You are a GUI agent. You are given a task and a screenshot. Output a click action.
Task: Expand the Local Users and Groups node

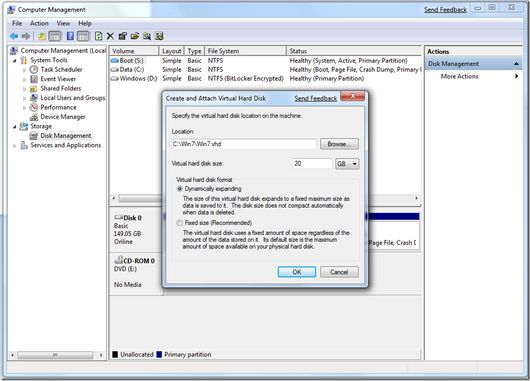click(x=24, y=98)
